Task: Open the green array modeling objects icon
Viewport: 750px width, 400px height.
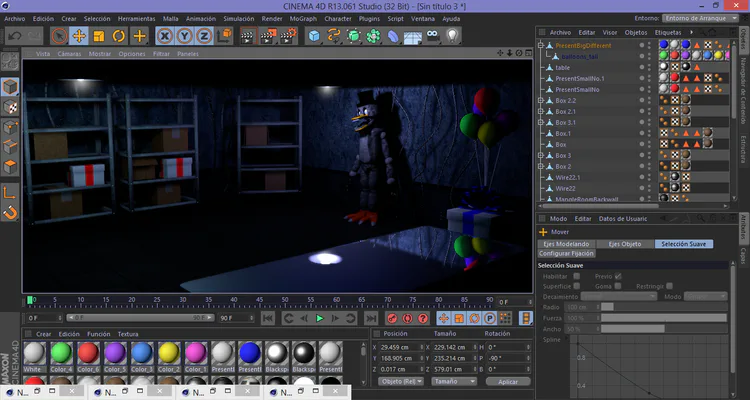Action: click(374, 36)
